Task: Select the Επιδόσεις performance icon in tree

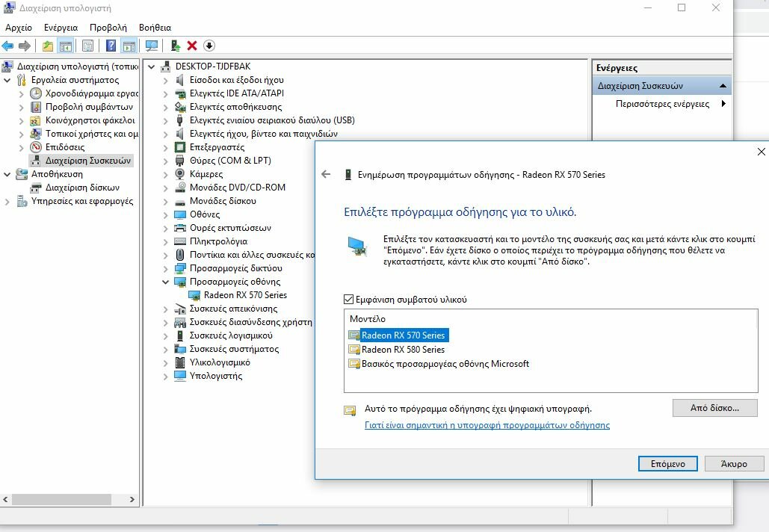Action: 36,147
